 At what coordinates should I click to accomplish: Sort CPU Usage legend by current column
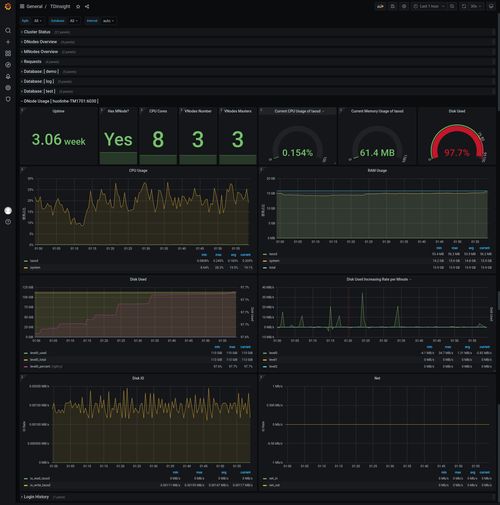[x=246, y=255]
